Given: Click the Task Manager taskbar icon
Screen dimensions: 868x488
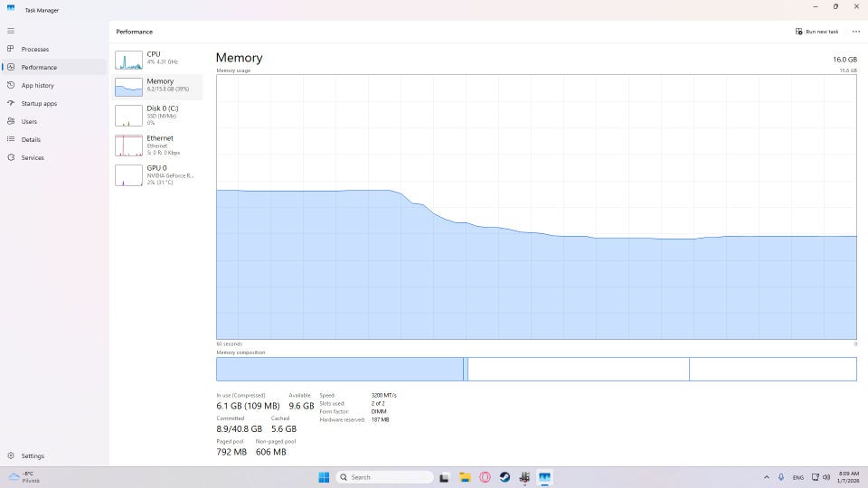Looking at the screenshot, I should click(544, 477).
